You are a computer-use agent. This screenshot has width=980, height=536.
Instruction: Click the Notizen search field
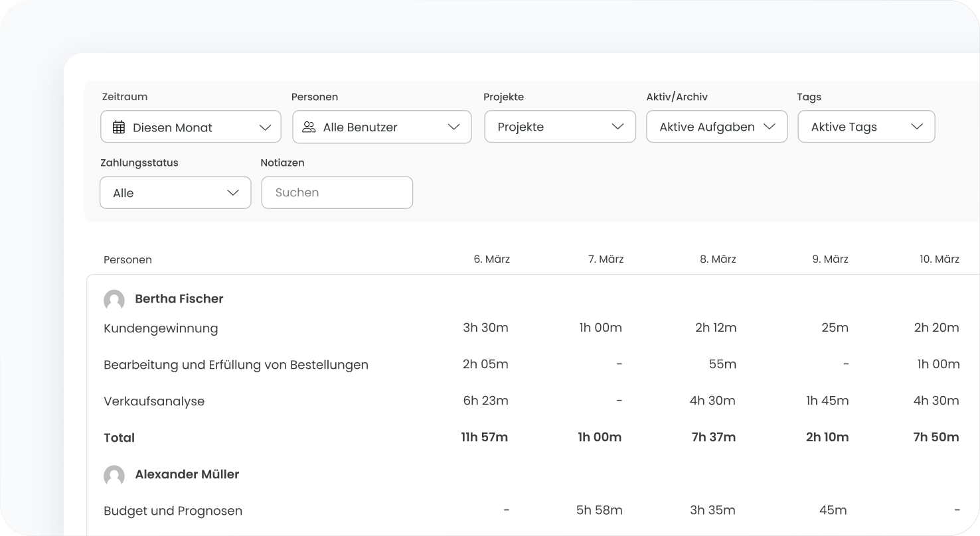tap(337, 193)
